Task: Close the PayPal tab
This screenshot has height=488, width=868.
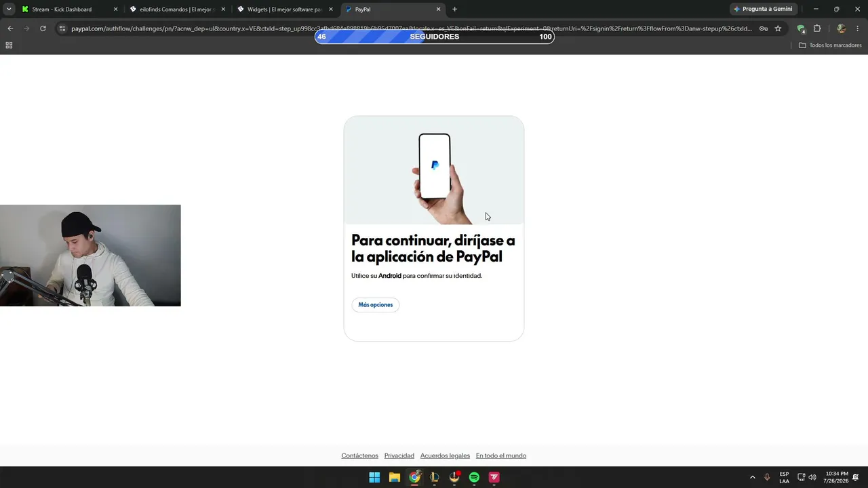Action: [438, 9]
